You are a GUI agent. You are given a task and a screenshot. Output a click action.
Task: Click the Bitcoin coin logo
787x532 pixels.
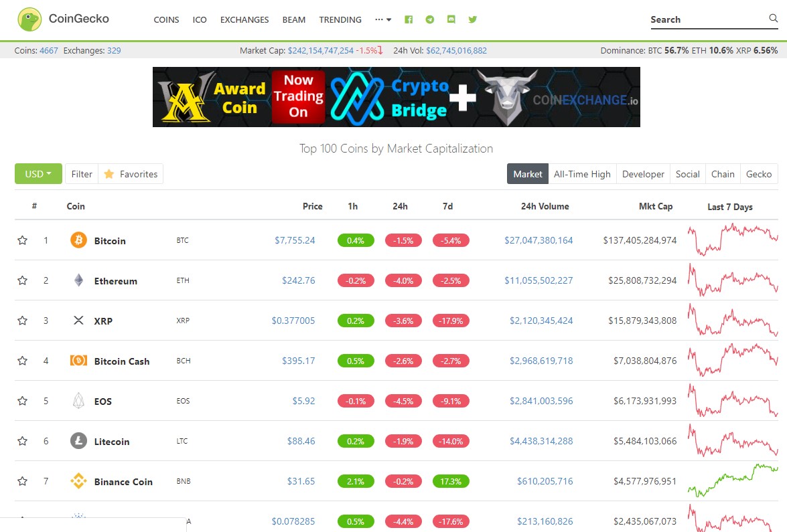pyautogui.click(x=78, y=240)
